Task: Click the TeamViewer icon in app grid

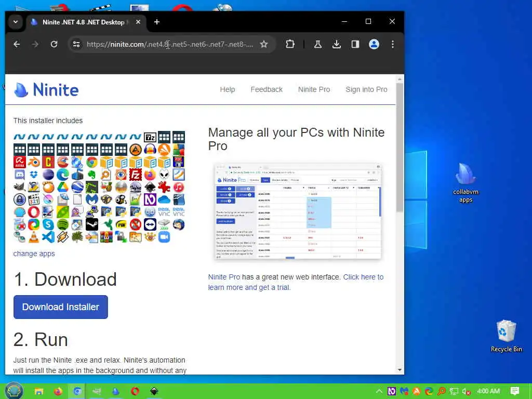Action: pyautogui.click(x=150, y=224)
